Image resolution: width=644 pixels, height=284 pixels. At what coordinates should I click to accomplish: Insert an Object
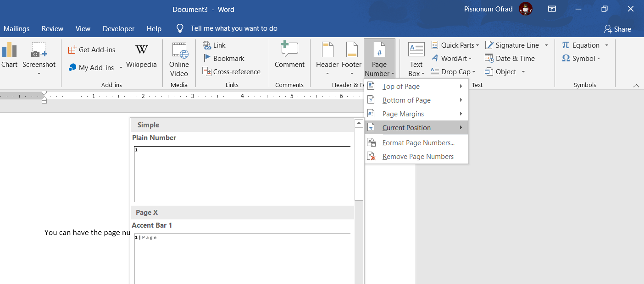coord(500,71)
